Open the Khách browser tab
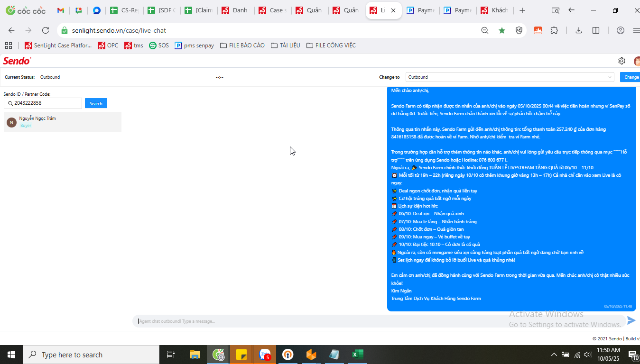Screen dimensions: 640x364 [495, 10]
